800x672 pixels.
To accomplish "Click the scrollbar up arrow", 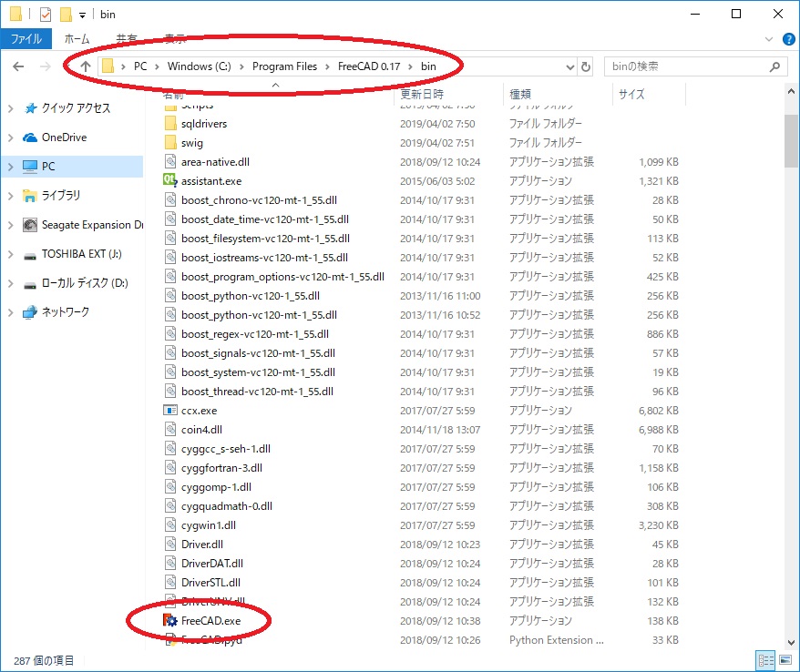I will pos(791,92).
